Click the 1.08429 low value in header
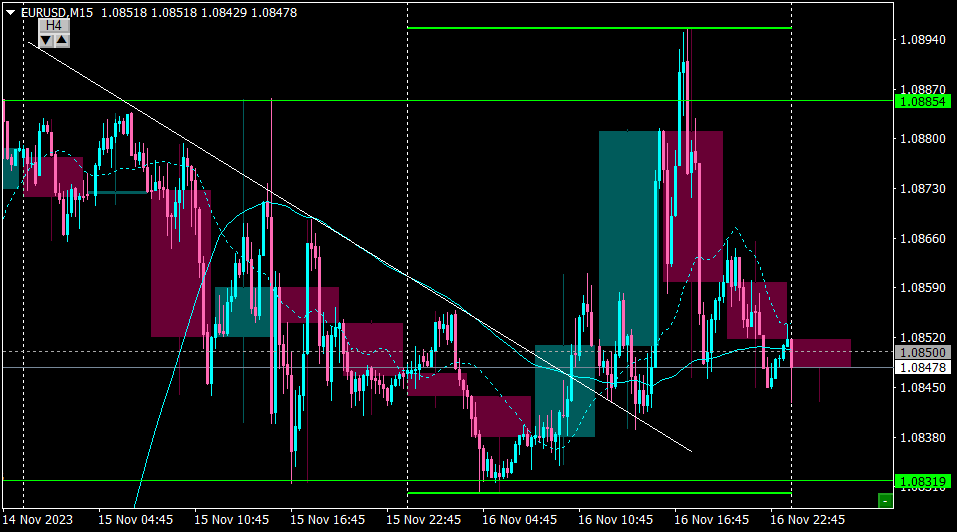This screenshot has height=532, width=957. click(x=224, y=12)
